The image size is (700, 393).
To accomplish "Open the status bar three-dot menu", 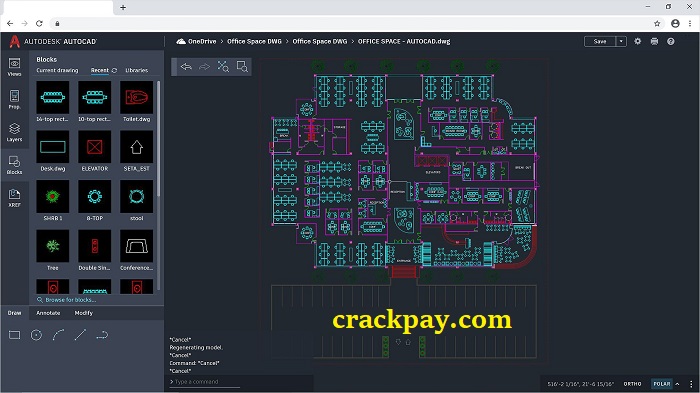I will [x=691, y=384].
